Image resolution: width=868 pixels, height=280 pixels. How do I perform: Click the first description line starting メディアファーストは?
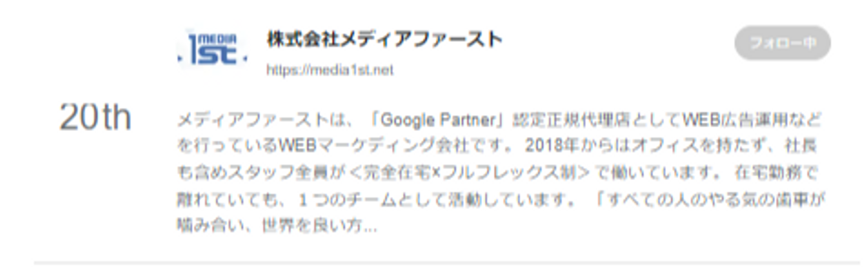(x=500, y=119)
